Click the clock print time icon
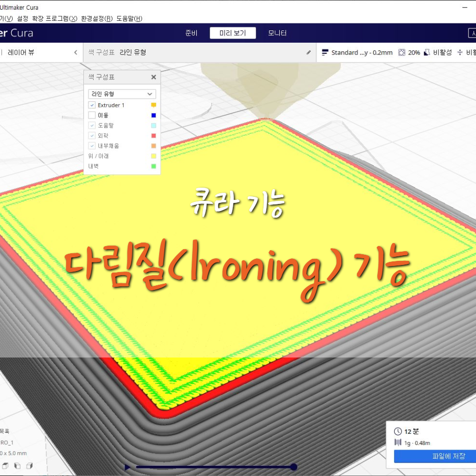Screen dimensions: 476x476 click(x=398, y=431)
